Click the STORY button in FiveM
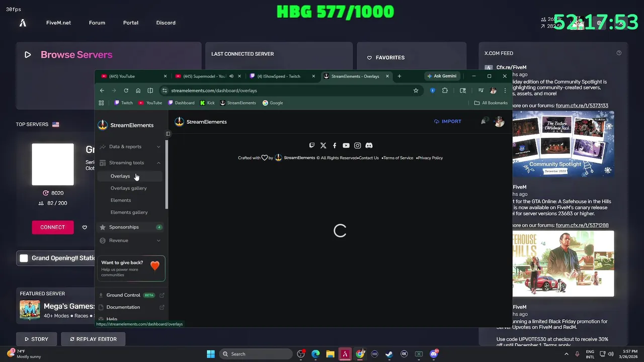Viewport: 644px width, 362px height. pos(36,339)
